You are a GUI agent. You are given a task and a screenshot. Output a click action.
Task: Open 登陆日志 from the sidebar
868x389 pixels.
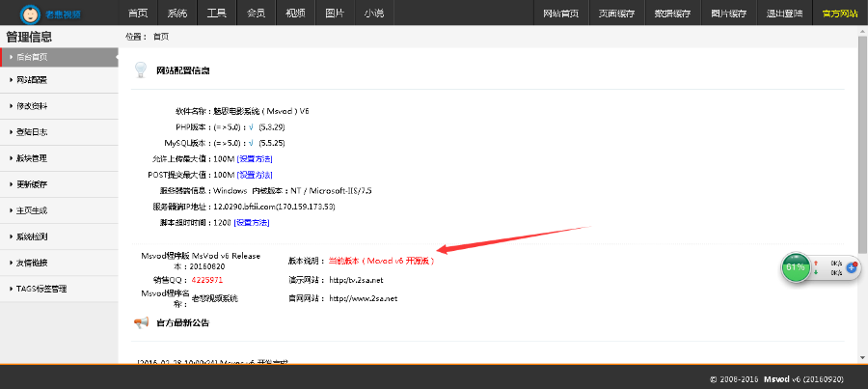[33, 132]
